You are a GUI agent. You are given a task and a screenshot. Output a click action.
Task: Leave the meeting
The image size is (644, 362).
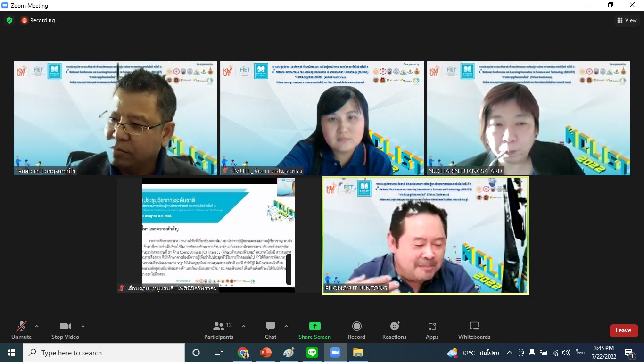(x=623, y=330)
